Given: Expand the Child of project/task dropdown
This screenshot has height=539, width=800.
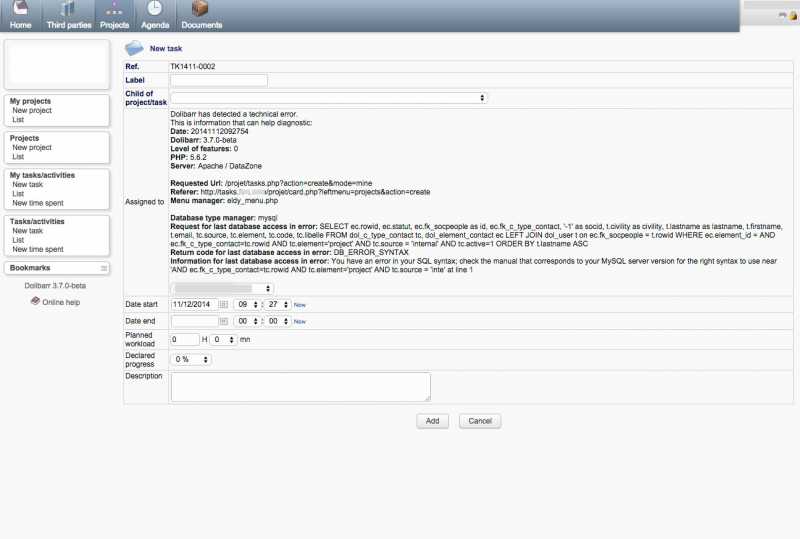Looking at the screenshot, I should [328, 98].
